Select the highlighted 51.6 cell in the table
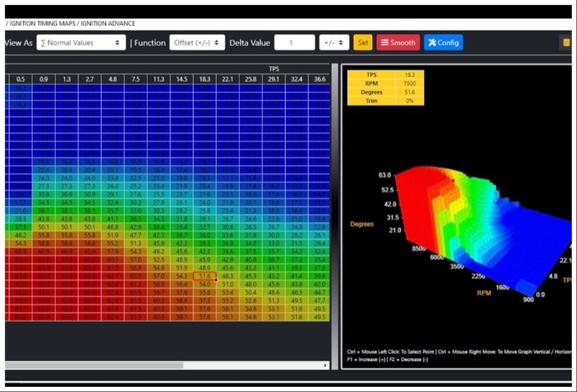The image size is (577, 392). [x=205, y=276]
